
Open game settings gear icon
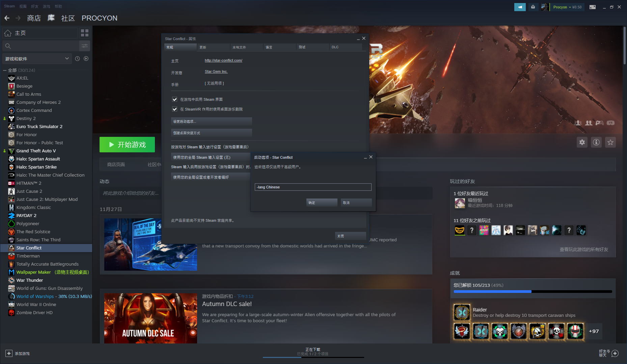pos(582,142)
